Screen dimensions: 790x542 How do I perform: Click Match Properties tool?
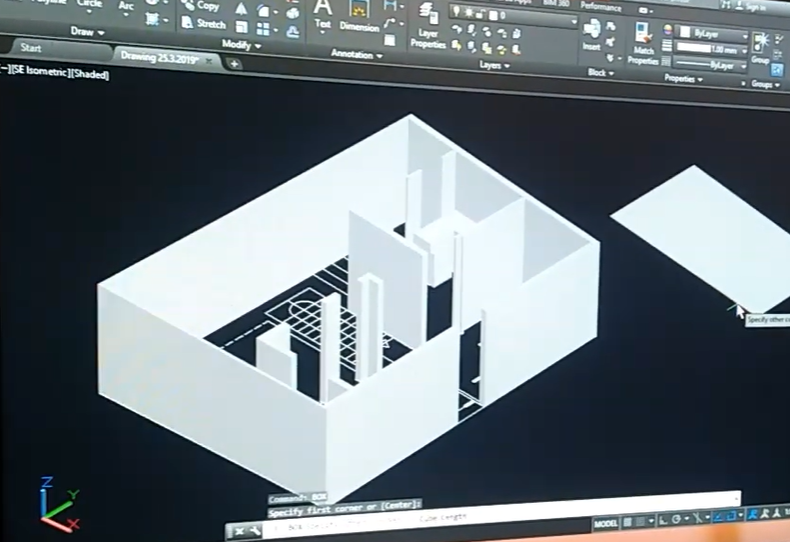(643, 43)
